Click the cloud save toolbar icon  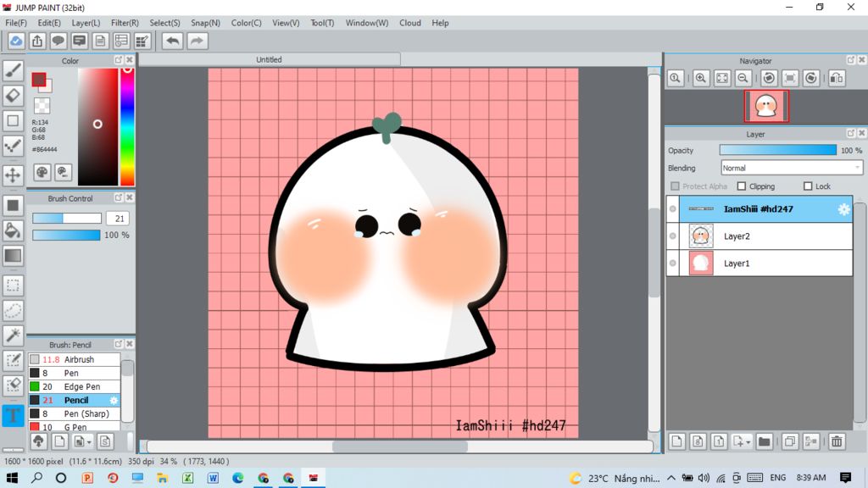(x=16, y=41)
